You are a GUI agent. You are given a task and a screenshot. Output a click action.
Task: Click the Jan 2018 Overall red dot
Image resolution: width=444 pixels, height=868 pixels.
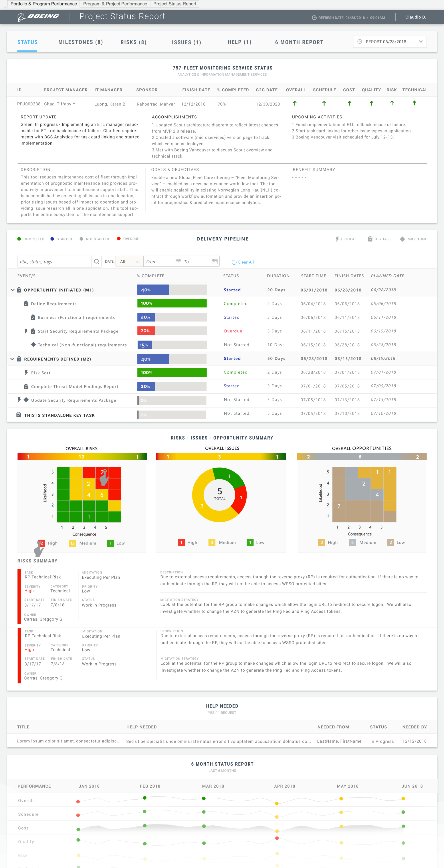point(78,802)
